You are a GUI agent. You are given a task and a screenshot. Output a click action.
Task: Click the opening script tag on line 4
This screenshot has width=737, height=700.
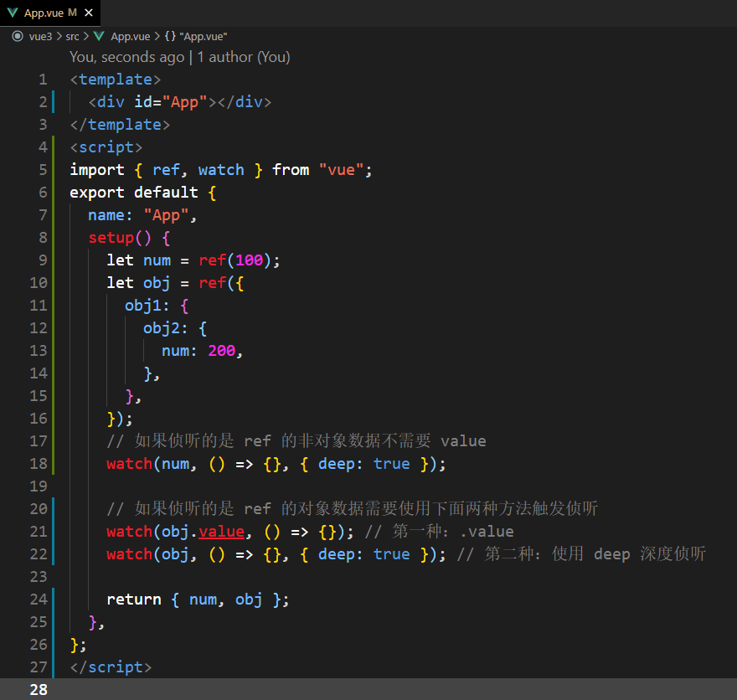[x=106, y=147]
